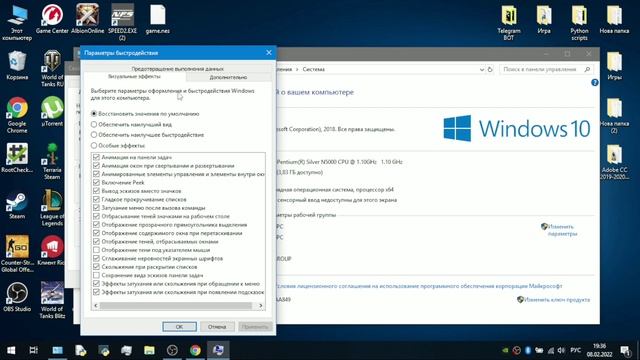
Task: Open address bar history dropdown in System window
Action: [482, 69]
